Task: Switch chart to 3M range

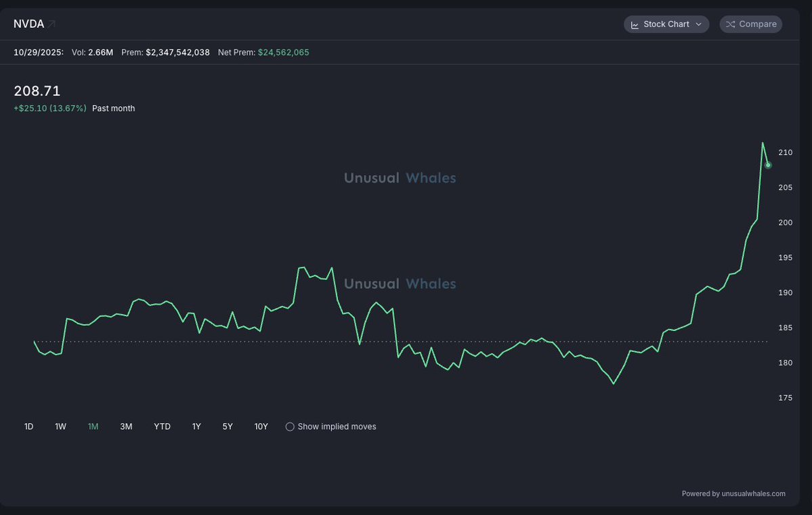Action: click(x=126, y=427)
